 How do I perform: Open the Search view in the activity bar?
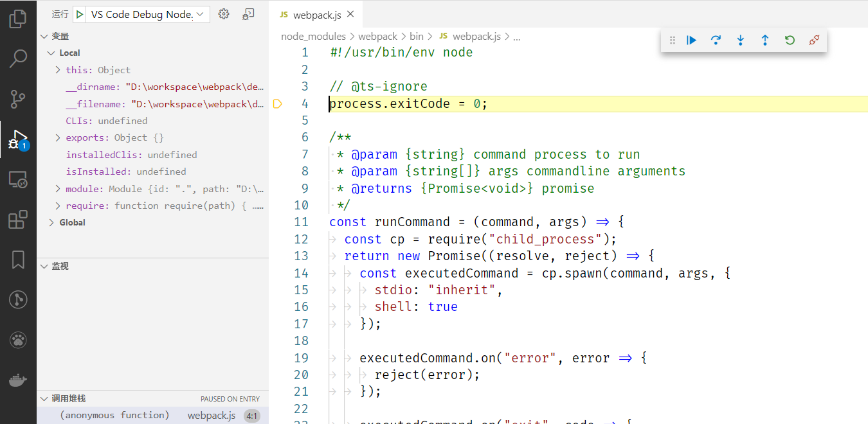pyautogui.click(x=18, y=58)
